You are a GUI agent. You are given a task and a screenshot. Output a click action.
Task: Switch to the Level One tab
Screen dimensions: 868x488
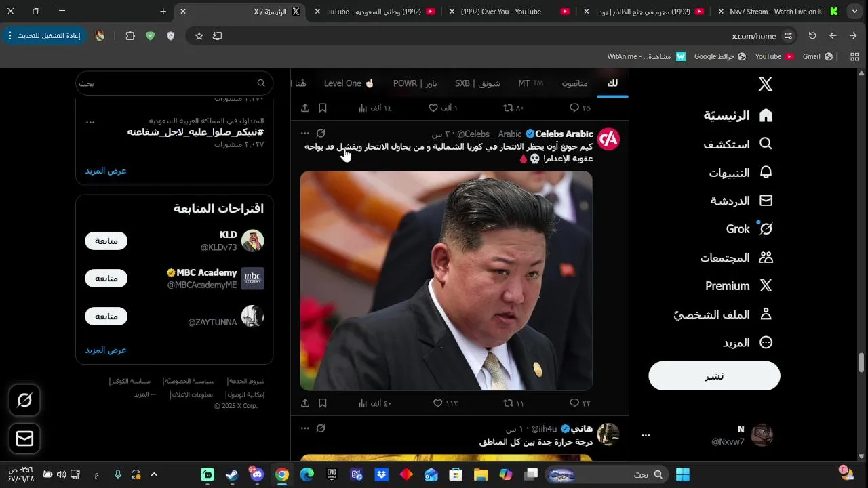click(x=349, y=83)
